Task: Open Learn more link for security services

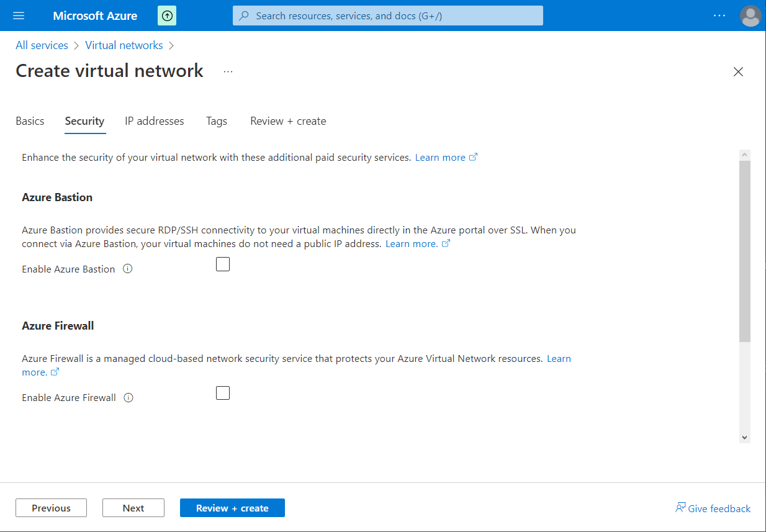Action: pyautogui.click(x=446, y=157)
